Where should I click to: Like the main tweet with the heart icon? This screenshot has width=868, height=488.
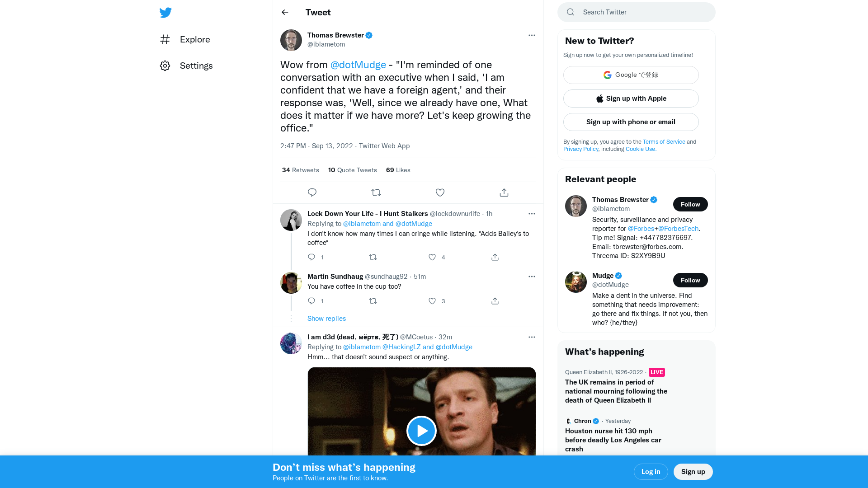coord(440,192)
